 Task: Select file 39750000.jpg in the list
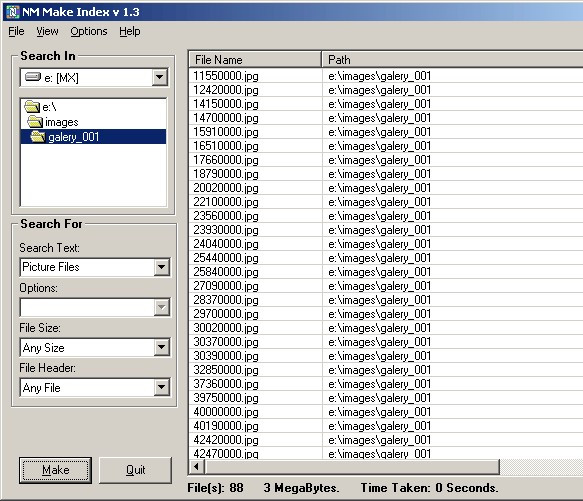[226, 398]
